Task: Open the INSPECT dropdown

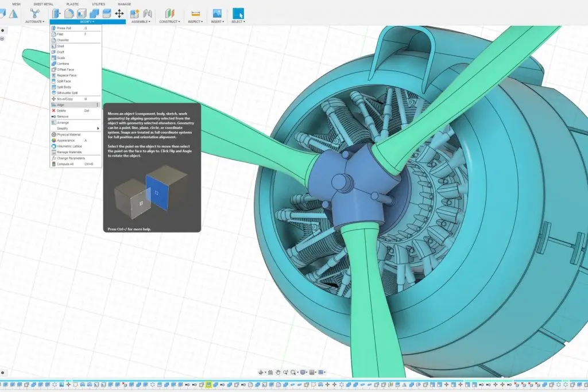Action: coord(195,22)
